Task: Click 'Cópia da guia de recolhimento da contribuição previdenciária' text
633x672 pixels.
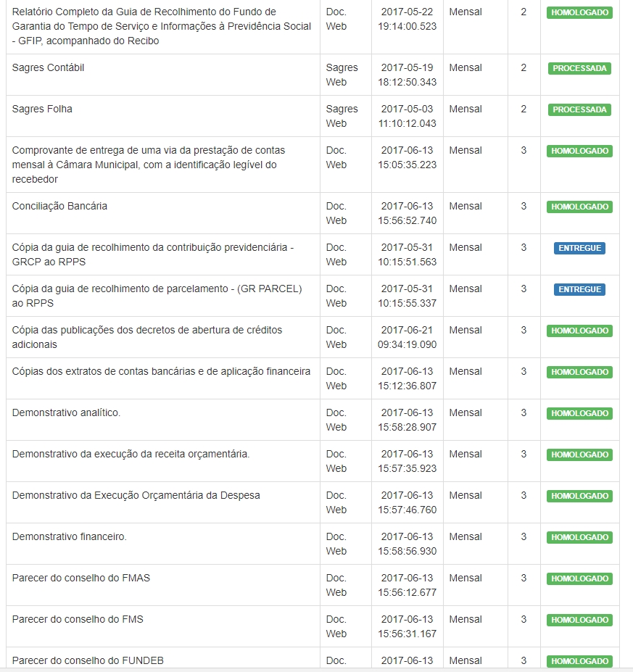Action: [x=153, y=254]
